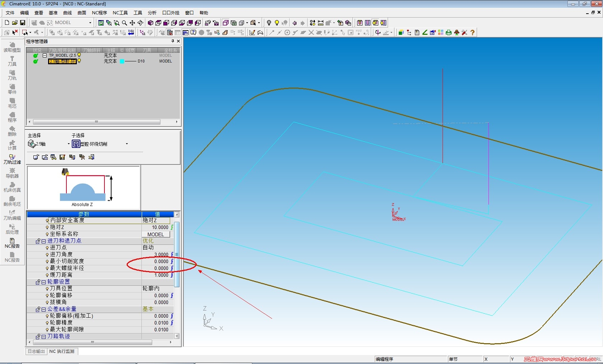Click the question mark help icon
Screen dimensions: 603x364
pyautogui.click(x=472, y=32)
